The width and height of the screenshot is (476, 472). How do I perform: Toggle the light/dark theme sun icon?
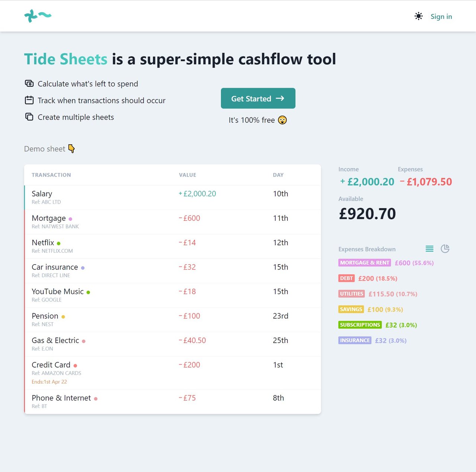[x=418, y=16]
